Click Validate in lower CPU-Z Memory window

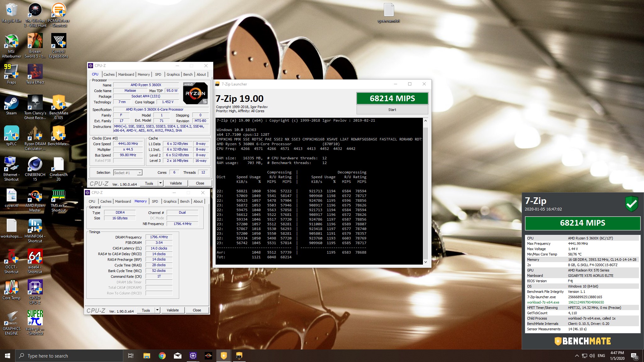173,310
